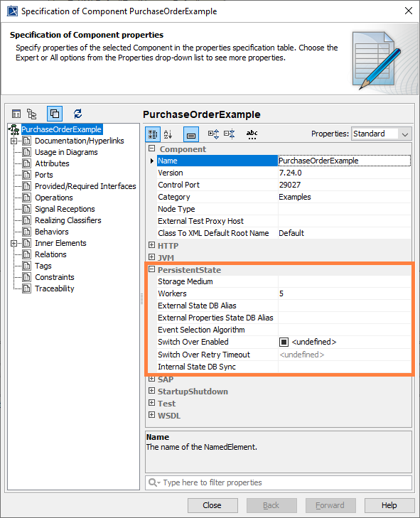Click the collapse all properties icon

(230, 134)
